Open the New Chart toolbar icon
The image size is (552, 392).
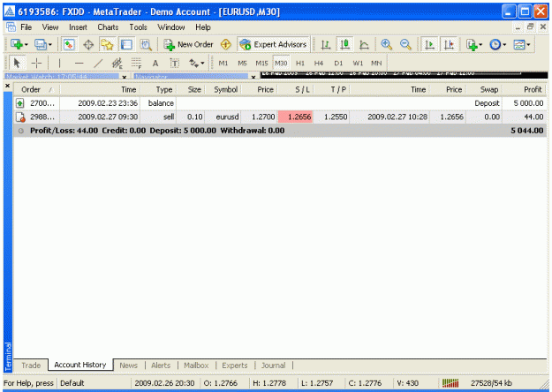pos(17,45)
